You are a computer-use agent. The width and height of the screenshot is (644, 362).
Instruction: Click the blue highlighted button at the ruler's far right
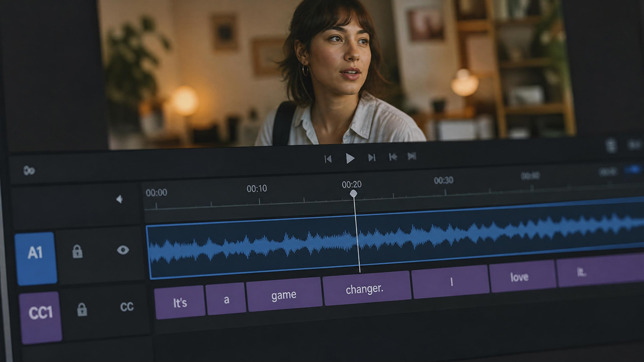click(633, 169)
